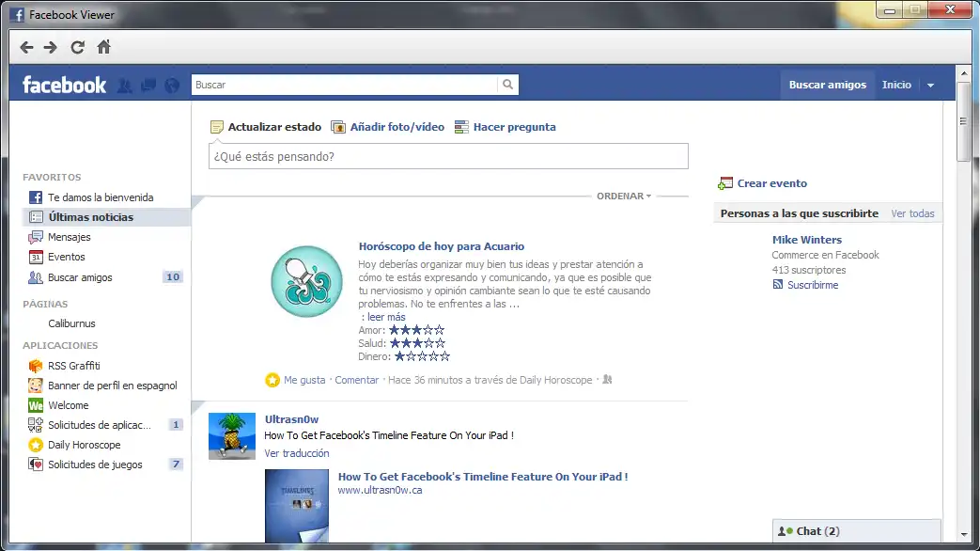The image size is (980, 551).
Task: Click audience icon after Daily Horoscope post
Action: (x=607, y=380)
